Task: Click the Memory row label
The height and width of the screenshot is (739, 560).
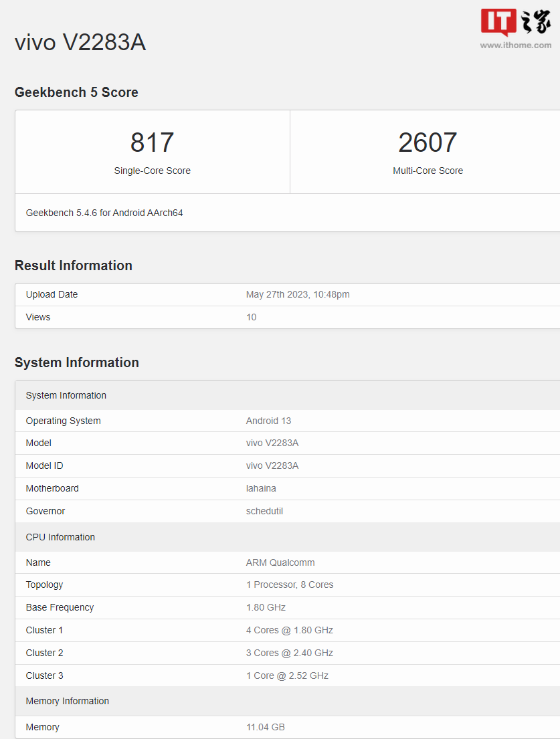Action: coord(42,727)
